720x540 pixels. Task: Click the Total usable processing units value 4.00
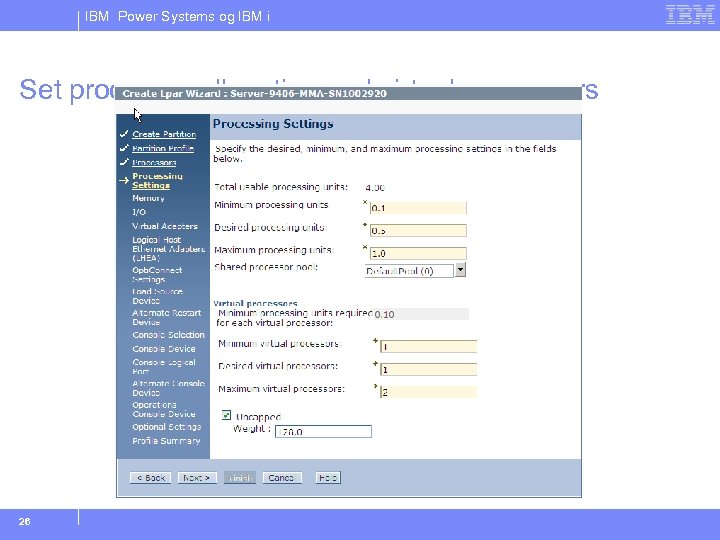[x=375, y=187]
